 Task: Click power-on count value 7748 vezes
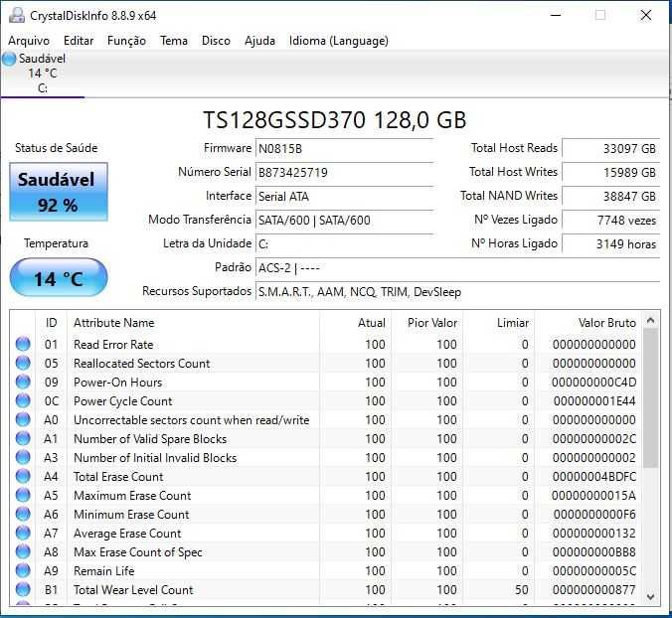[610, 221]
